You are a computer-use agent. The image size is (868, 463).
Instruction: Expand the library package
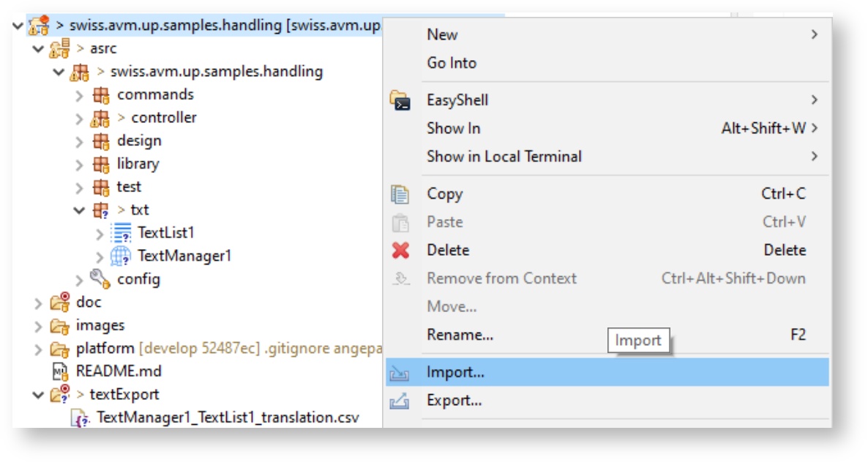pyautogui.click(x=80, y=164)
